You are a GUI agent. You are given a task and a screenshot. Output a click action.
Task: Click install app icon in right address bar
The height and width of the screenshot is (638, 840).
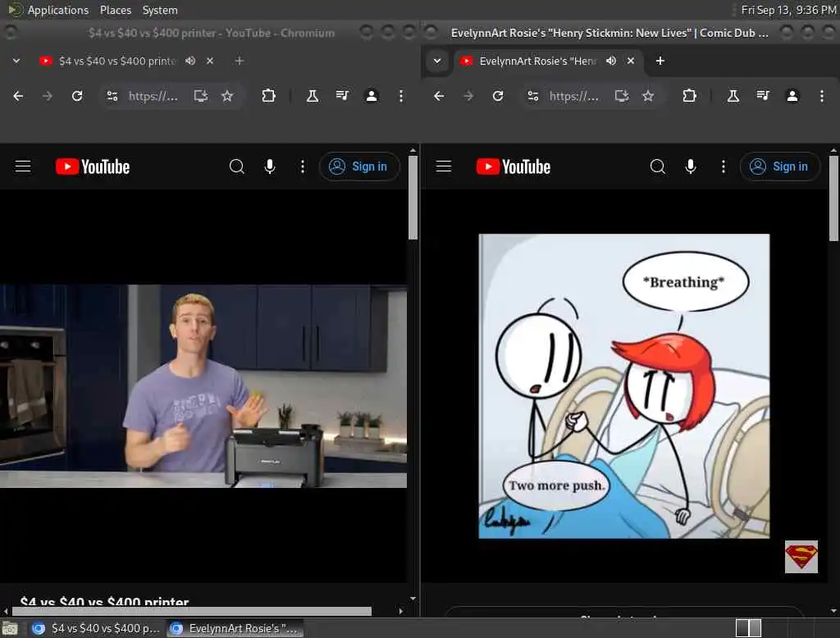[622, 96]
